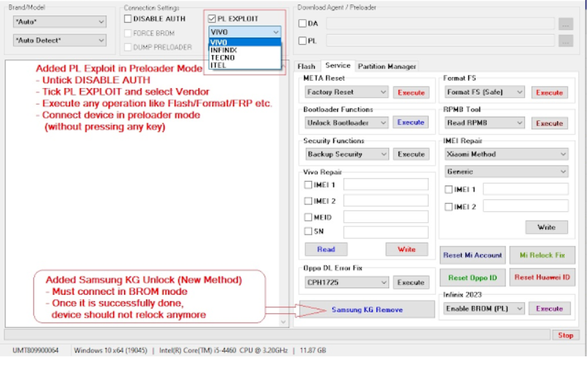The height and width of the screenshot is (371, 588).
Task: Click the Reset Oppo ID button
Action: pos(473,278)
